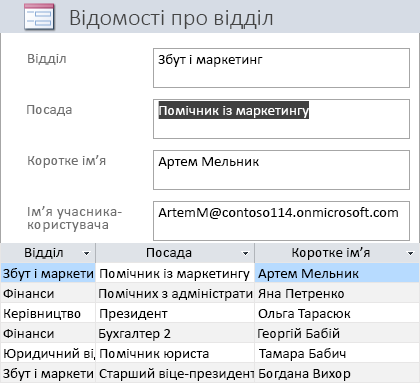
Task: Select Збут і маркети cell in Богдана Вихор row
Action: 48,373
